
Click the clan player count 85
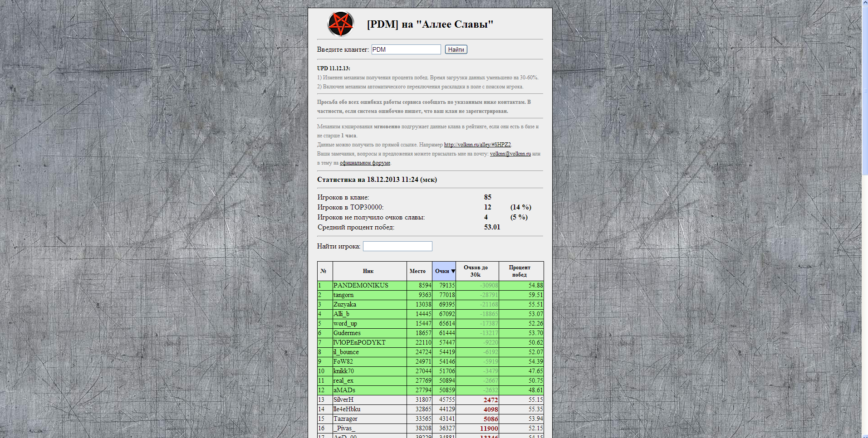click(488, 197)
